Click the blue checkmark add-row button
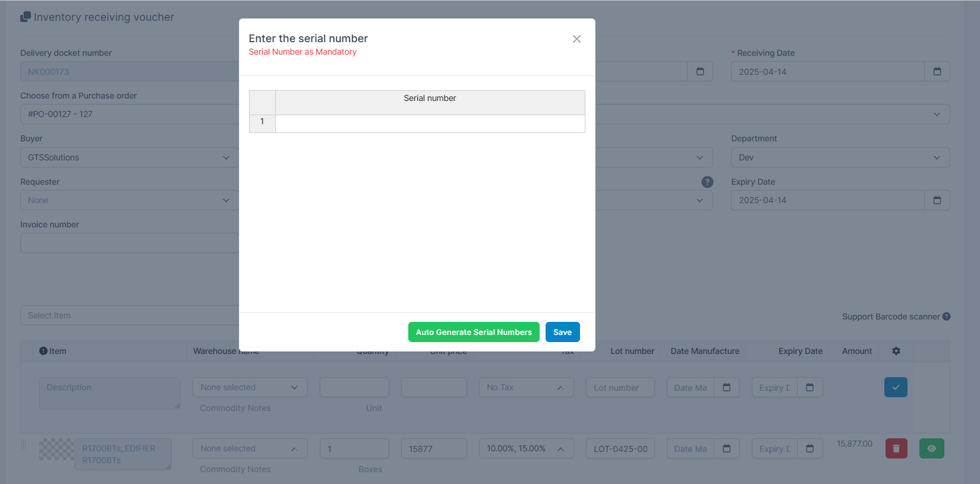Screen dimensions: 980x484 [895, 387]
